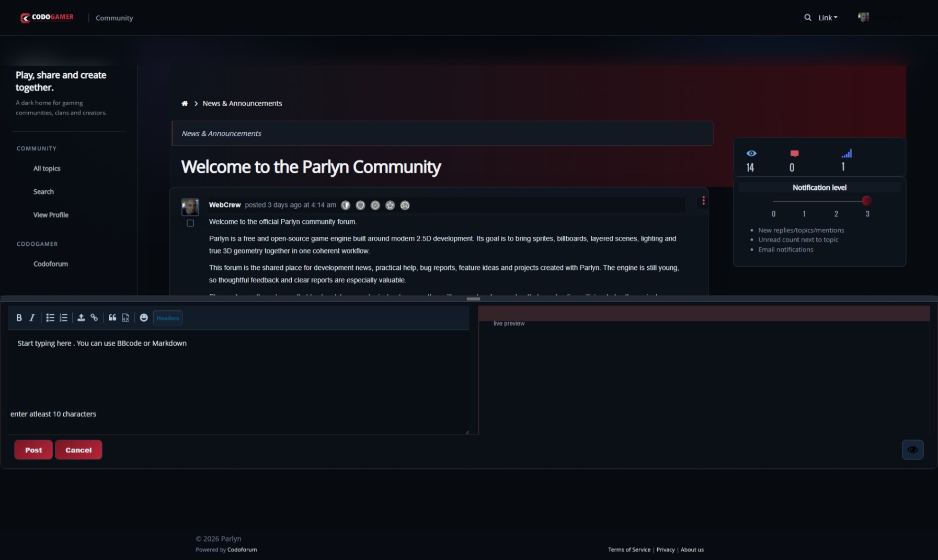The image size is (938, 560).
Task: Click the replies speech bubble icon
Action: (x=795, y=153)
